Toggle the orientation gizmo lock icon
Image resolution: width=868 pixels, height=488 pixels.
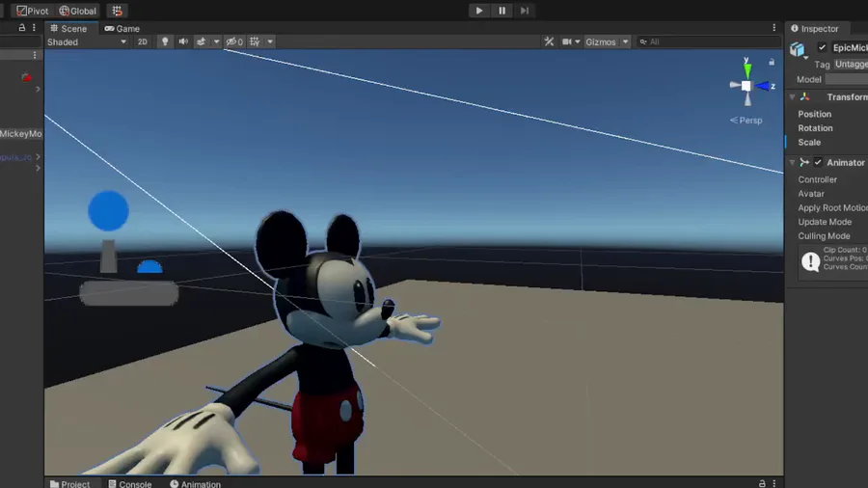click(x=772, y=62)
